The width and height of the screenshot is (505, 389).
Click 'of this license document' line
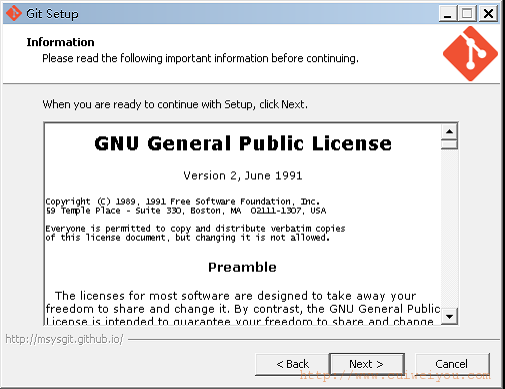(x=188, y=238)
